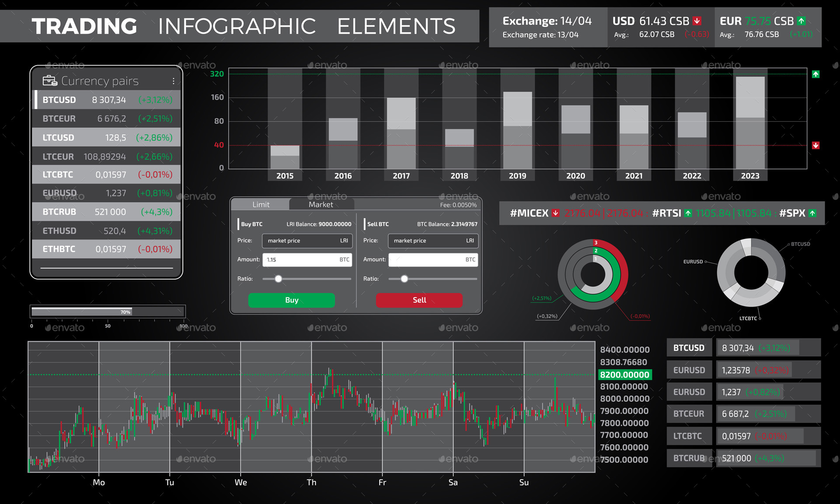Click the green up arrow at the bar chart's 320 line

[815, 74]
